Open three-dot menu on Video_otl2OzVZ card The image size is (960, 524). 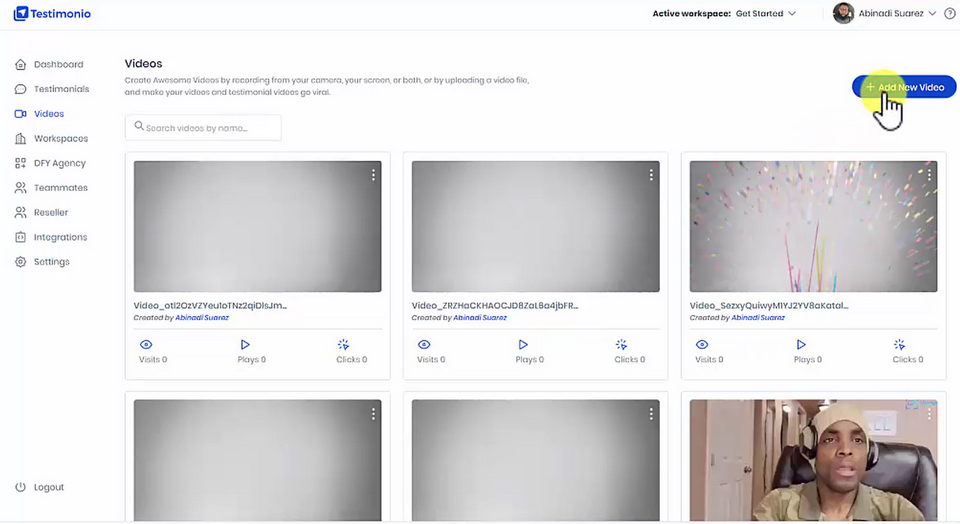[373, 175]
